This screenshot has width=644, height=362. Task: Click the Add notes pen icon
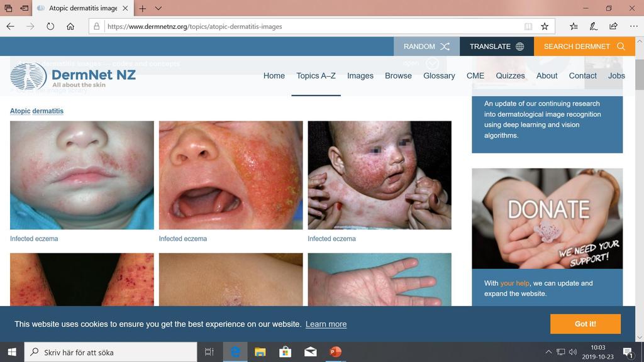tap(594, 26)
